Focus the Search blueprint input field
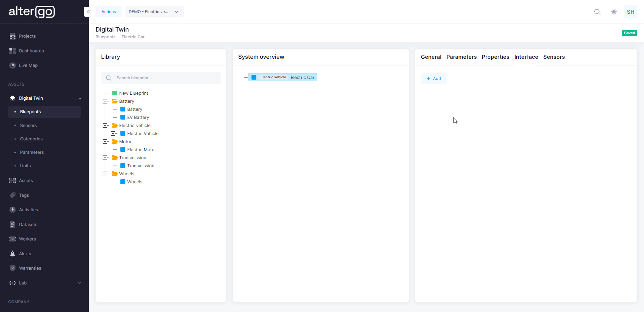 166,78
